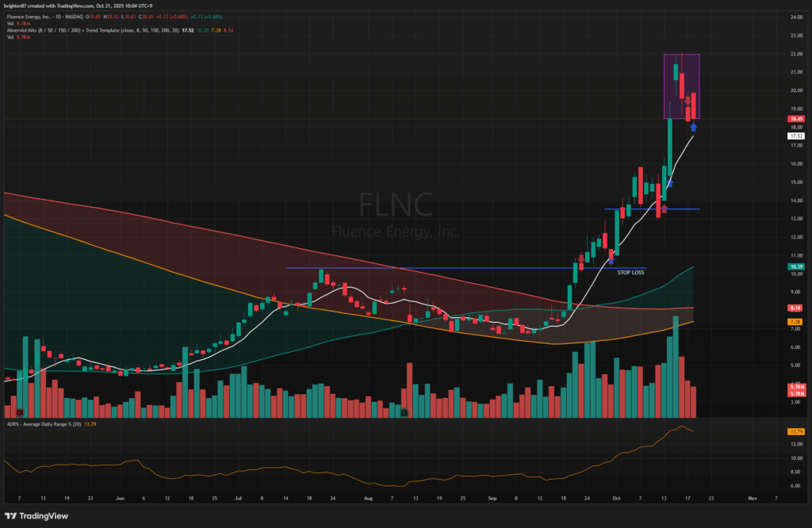Click the blue up arrow near 15.00 level
812x528 pixels.
[x=670, y=182]
